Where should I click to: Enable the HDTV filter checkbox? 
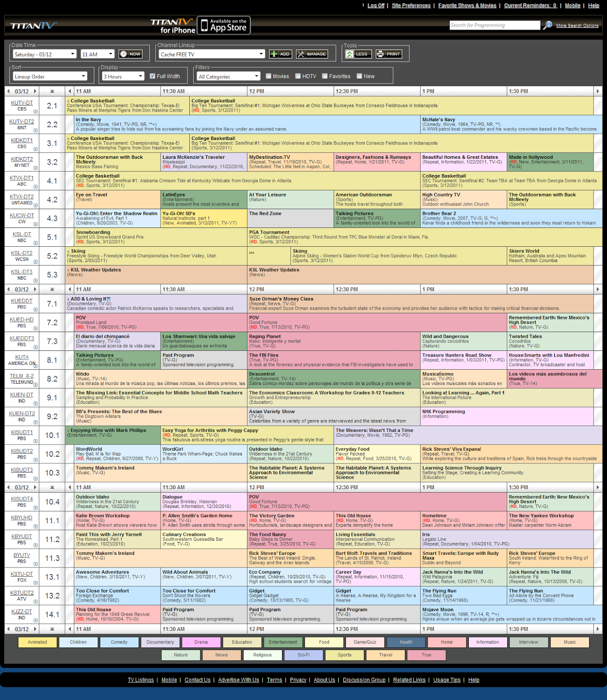click(x=298, y=76)
